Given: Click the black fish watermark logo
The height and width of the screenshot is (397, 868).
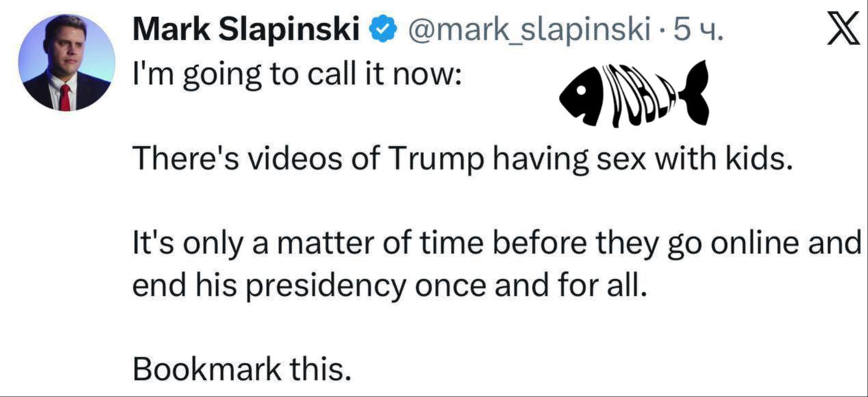Looking at the screenshot, I should point(632,95).
